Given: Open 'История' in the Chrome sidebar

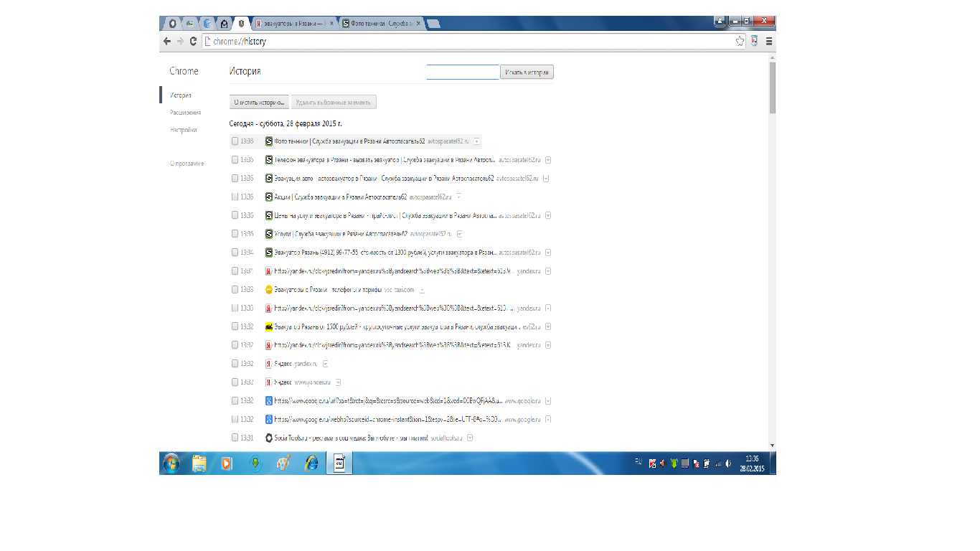Looking at the screenshot, I should (x=181, y=95).
